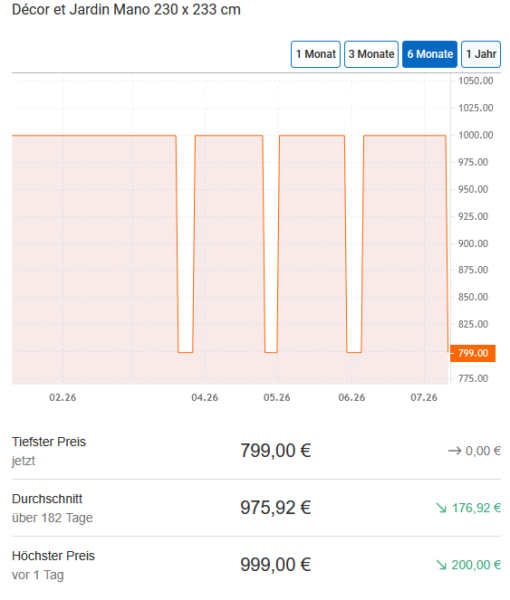Screen dimensions: 510x600
Task: Switch to the 3 Monate range
Action: click(371, 54)
